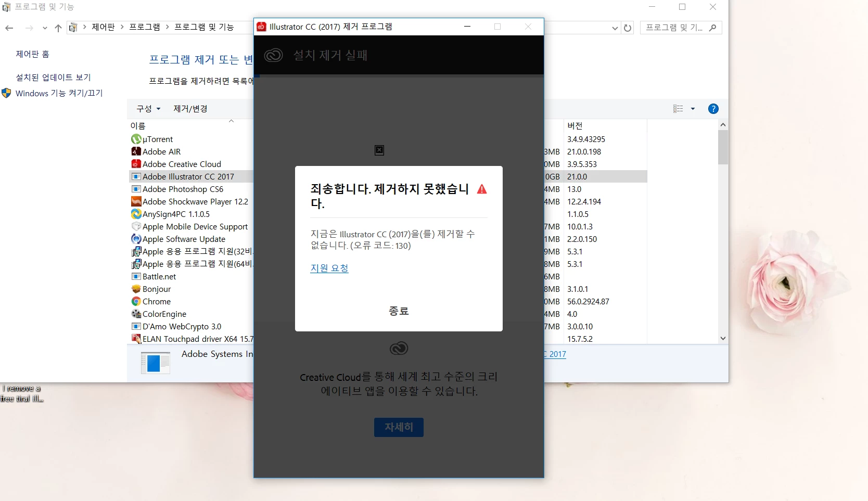
Task: Click the broken image icon in uninstaller
Action: click(379, 150)
